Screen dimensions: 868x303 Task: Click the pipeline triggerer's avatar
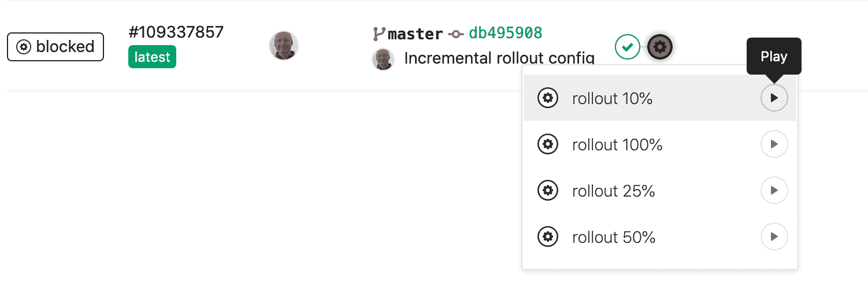[284, 46]
